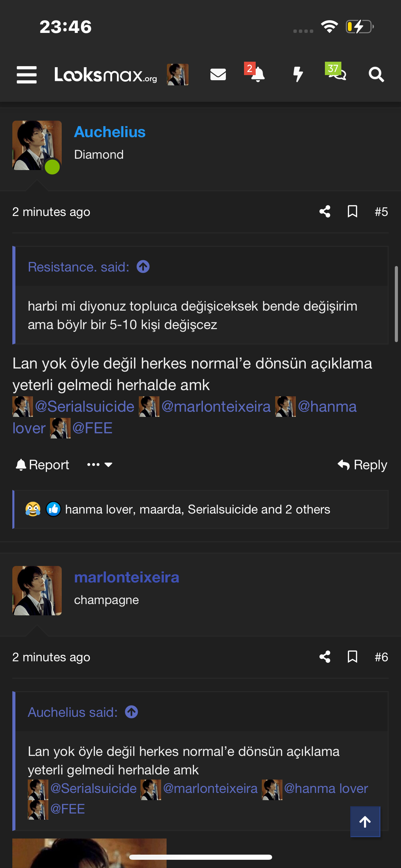The height and width of the screenshot is (868, 401).
Task: Report Auchelius's post
Action: click(x=42, y=465)
